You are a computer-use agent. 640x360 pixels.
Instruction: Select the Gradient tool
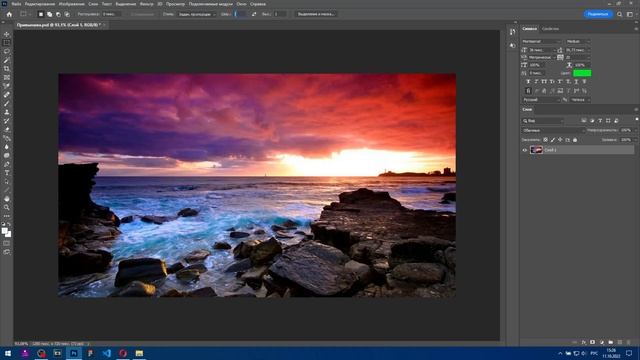(7, 138)
